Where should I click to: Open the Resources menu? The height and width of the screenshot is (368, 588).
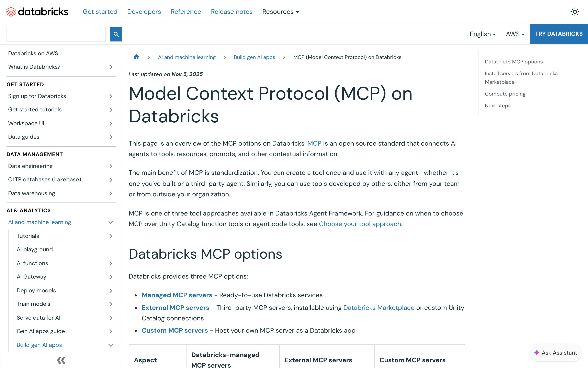click(x=280, y=12)
